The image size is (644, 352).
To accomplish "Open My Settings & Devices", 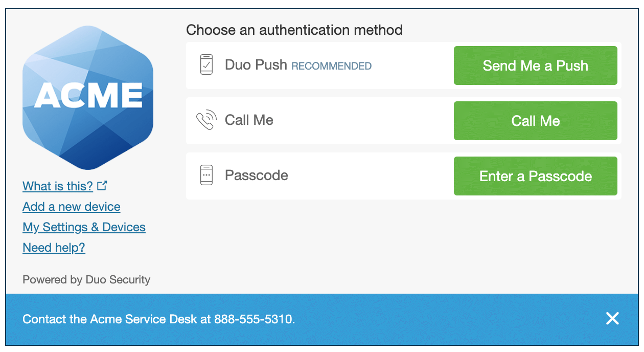I will 84,227.
